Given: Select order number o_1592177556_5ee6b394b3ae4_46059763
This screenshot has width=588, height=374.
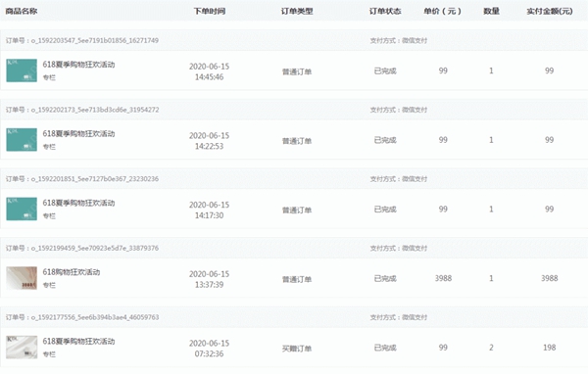Looking at the screenshot, I should (95, 317).
